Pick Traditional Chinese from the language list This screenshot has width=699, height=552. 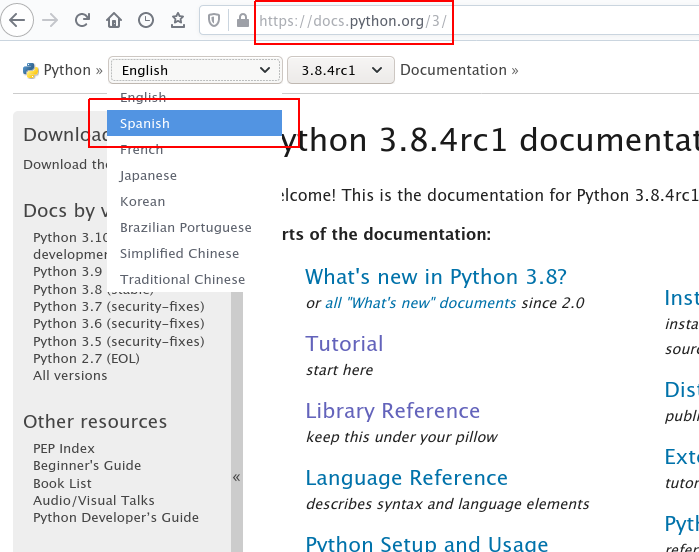(x=194, y=279)
